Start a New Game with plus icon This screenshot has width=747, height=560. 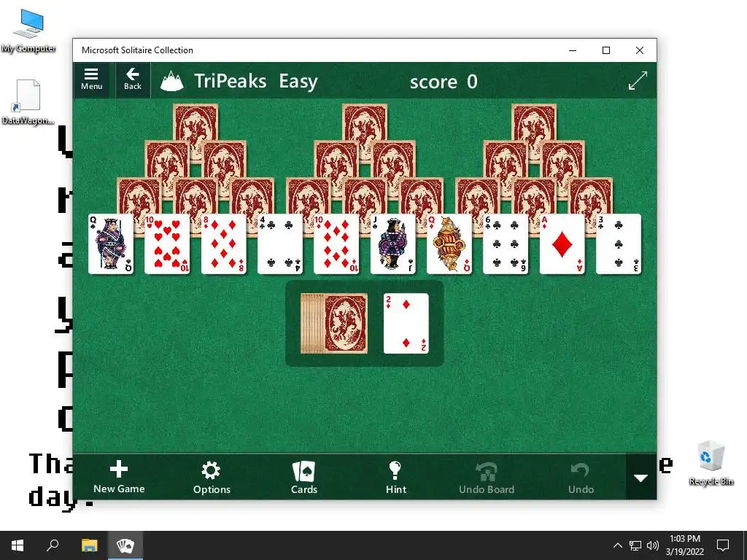119,477
